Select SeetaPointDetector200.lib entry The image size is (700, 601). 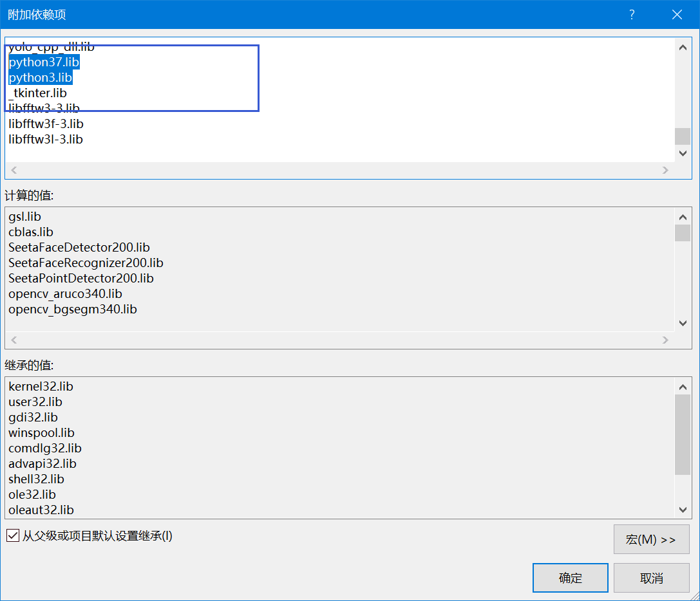(x=80, y=278)
